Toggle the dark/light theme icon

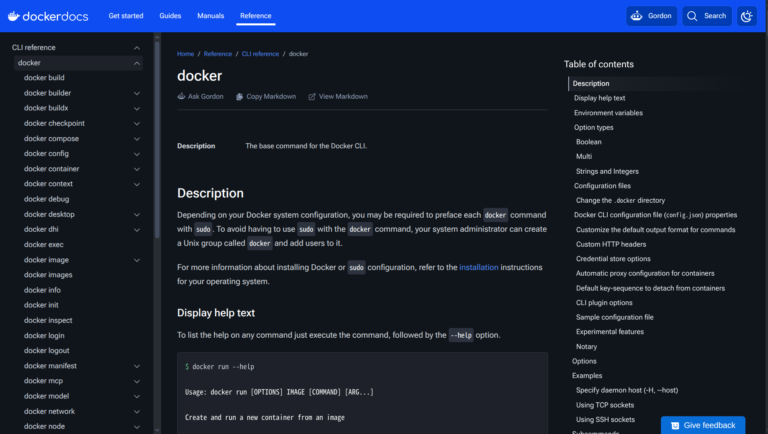[746, 16]
